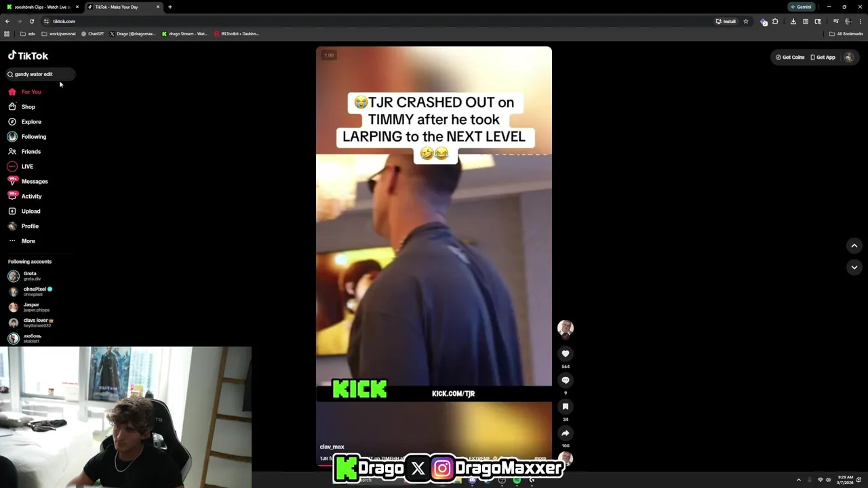Image resolution: width=868 pixels, height=488 pixels.
Task: Close the sooshbrah Clips tab
Action: (77, 7)
